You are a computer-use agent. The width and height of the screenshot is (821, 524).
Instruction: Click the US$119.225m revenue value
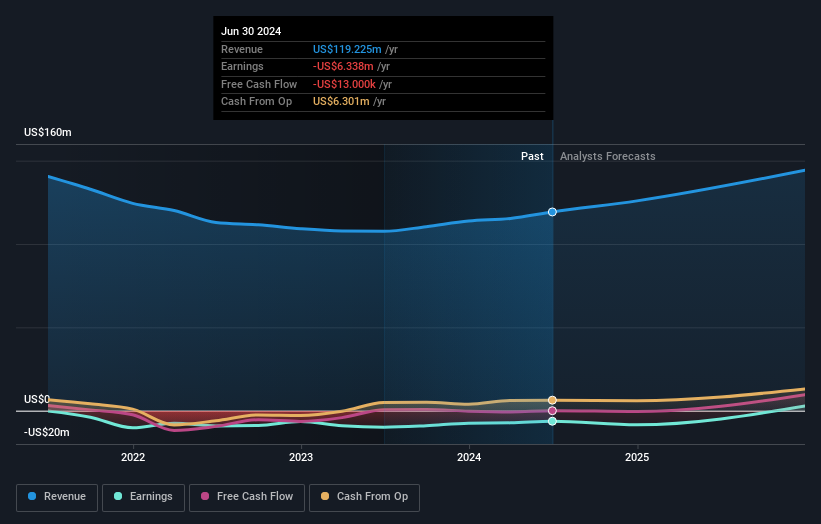(347, 49)
